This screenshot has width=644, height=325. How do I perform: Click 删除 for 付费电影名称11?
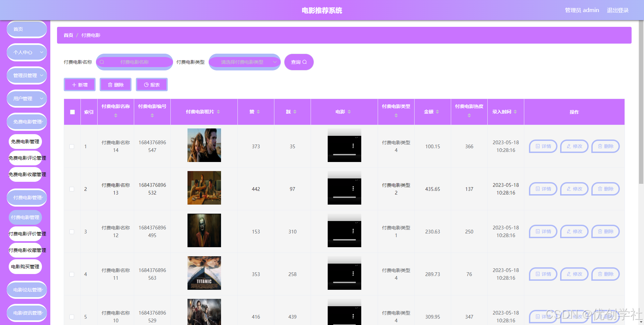605,274
